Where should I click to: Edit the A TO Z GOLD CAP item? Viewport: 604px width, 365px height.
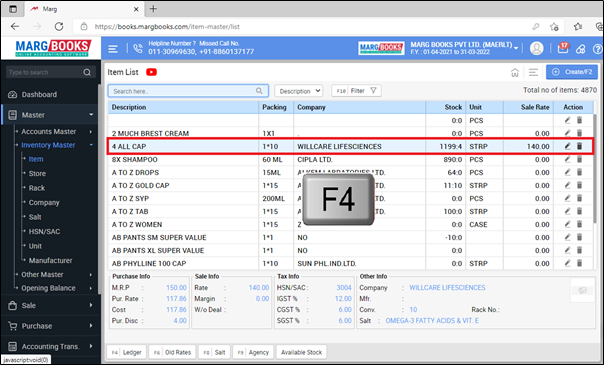click(x=567, y=185)
